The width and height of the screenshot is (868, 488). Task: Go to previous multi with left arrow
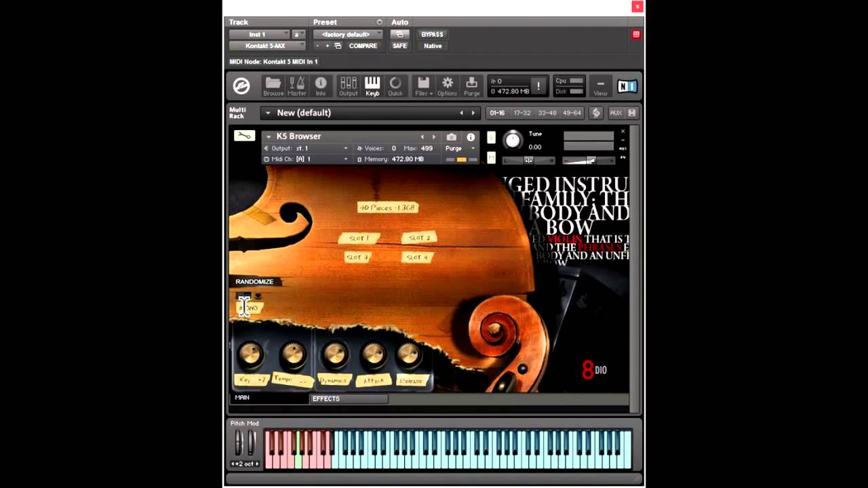[462, 113]
